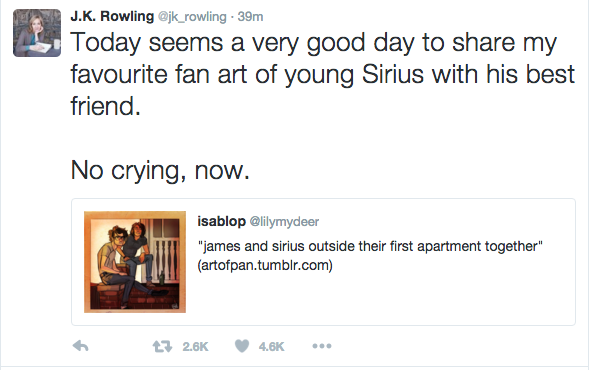Click the main tweet text beginning 'Today seems'

coord(323,74)
